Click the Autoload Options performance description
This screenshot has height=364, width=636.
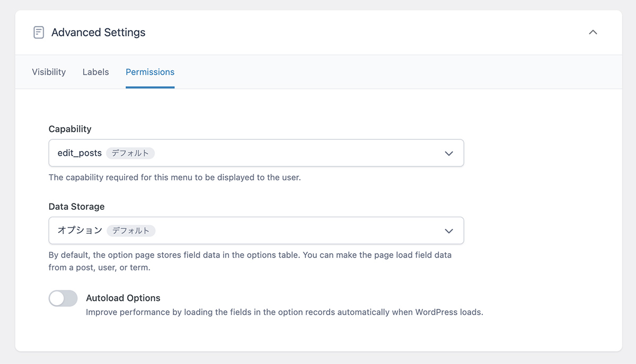click(x=284, y=312)
